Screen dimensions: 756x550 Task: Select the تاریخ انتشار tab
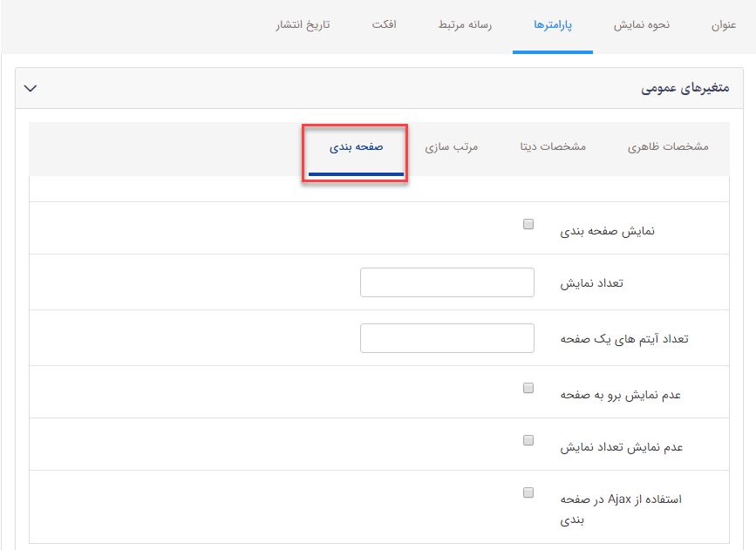pos(301,25)
